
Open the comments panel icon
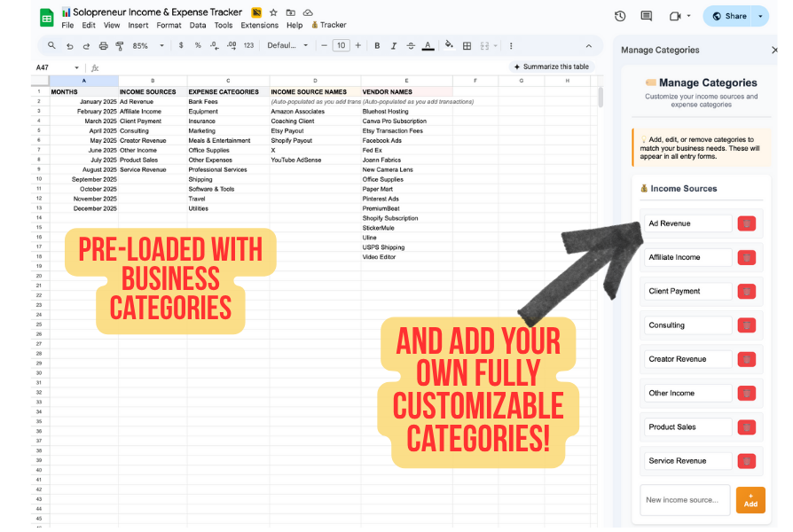647,16
